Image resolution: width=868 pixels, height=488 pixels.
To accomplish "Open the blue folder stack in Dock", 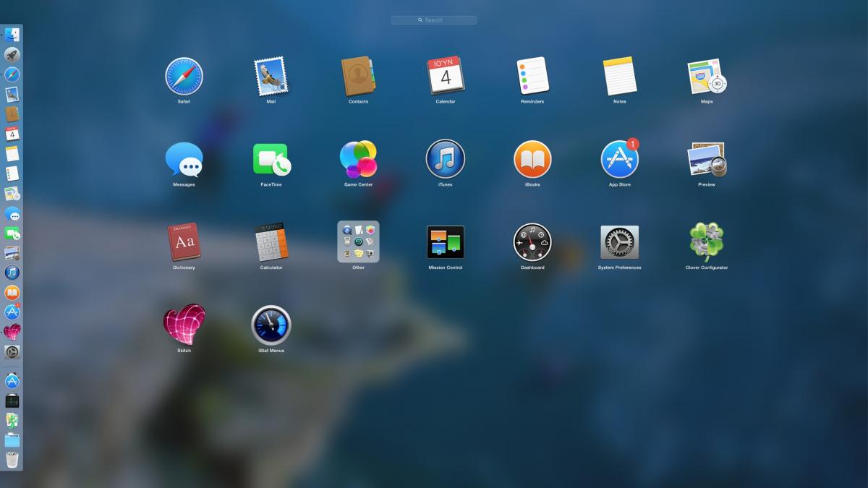I will [12, 440].
